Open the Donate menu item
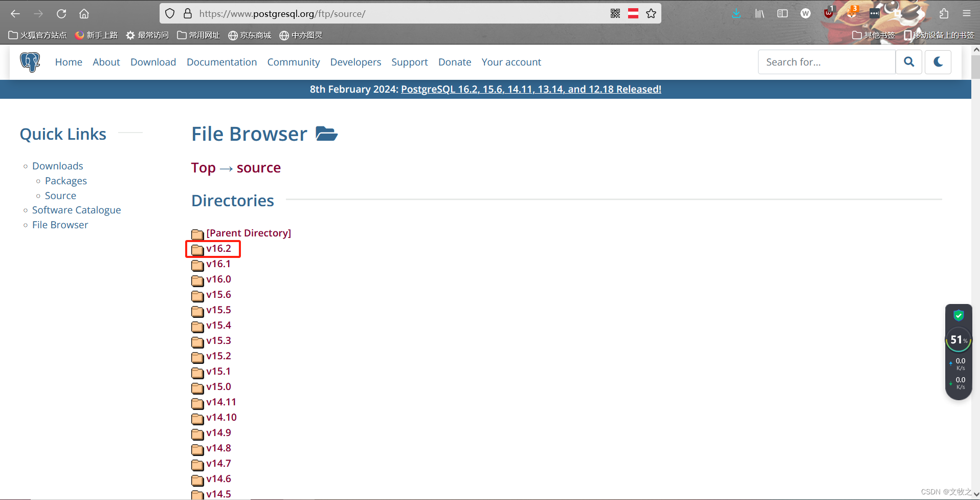This screenshot has width=980, height=500. tap(455, 62)
